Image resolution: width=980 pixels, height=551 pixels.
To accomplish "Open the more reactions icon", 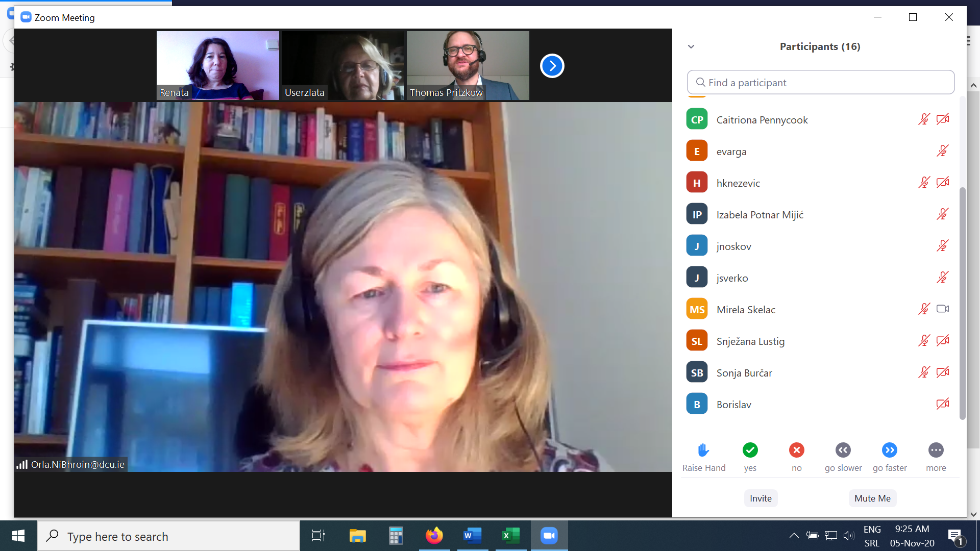I will pyautogui.click(x=936, y=450).
